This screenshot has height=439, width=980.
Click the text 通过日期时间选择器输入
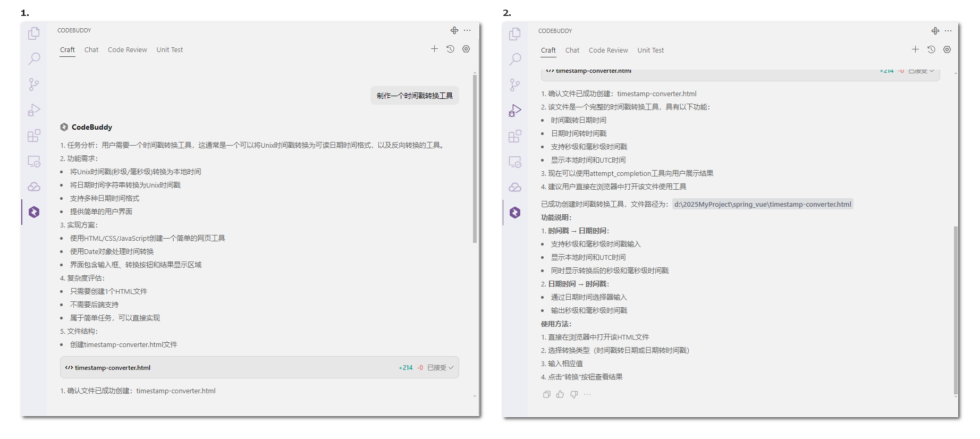[589, 297]
